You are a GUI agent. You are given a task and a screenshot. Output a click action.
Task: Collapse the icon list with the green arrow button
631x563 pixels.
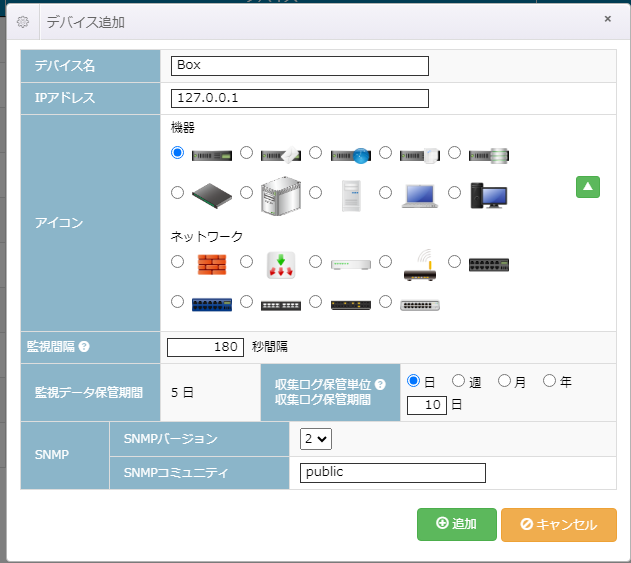(588, 187)
